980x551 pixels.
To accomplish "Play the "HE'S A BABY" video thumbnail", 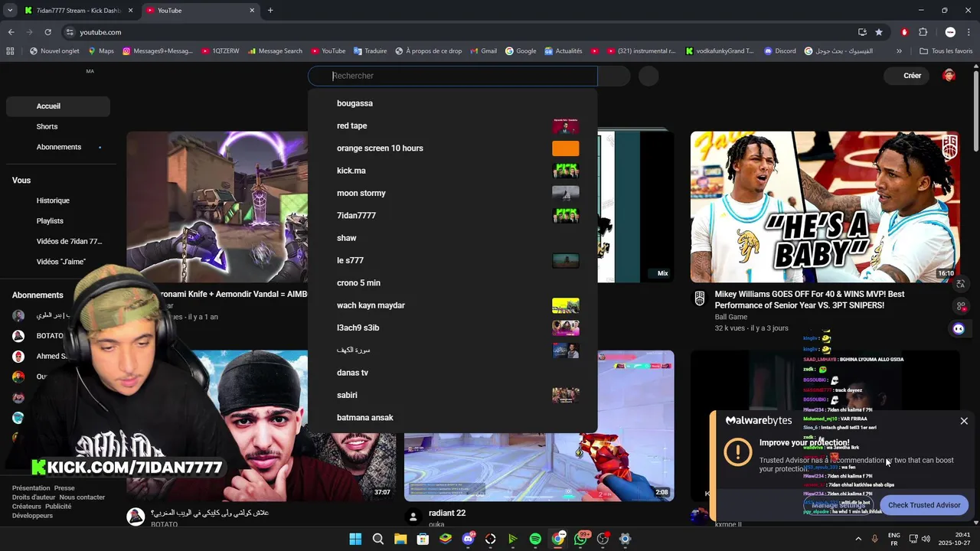I will 825,207.
